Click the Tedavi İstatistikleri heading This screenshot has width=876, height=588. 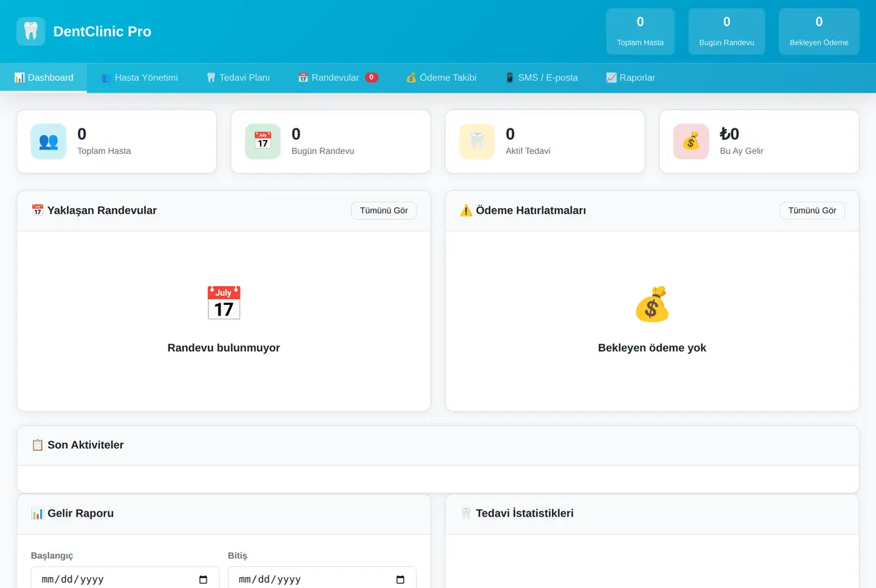(x=517, y=513)
